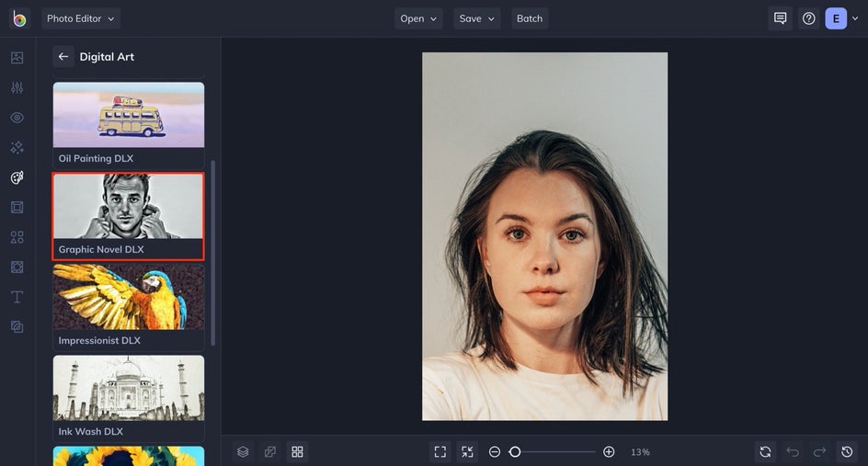Redo the last action
The height and width of the screenshot is (466, 868).
820,451
